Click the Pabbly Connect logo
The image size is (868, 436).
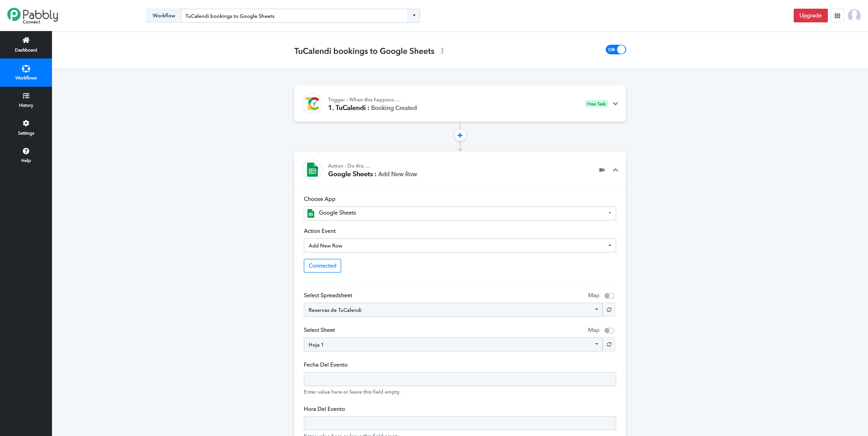pos(33,16)
